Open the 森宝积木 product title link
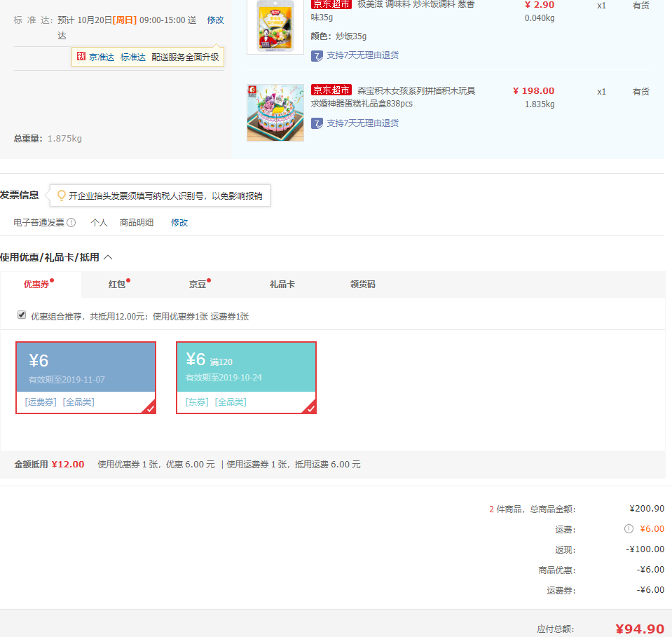This screenshot has height=637, width=672. coord(393,97)
